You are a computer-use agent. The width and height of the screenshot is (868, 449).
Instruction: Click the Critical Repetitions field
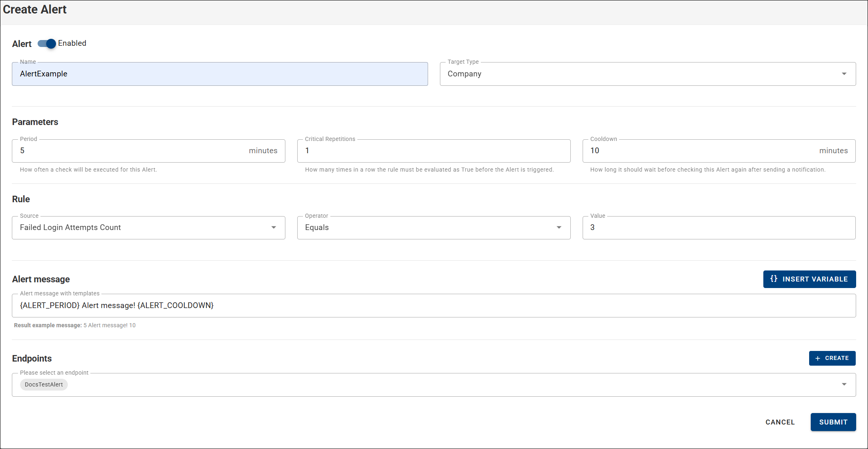click(434, 151)
